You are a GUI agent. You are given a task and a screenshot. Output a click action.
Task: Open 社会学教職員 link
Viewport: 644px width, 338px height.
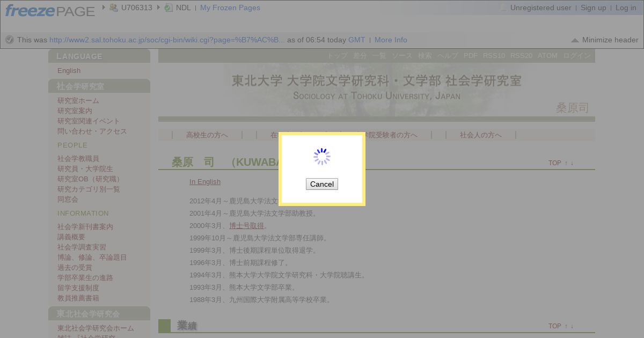78,158
